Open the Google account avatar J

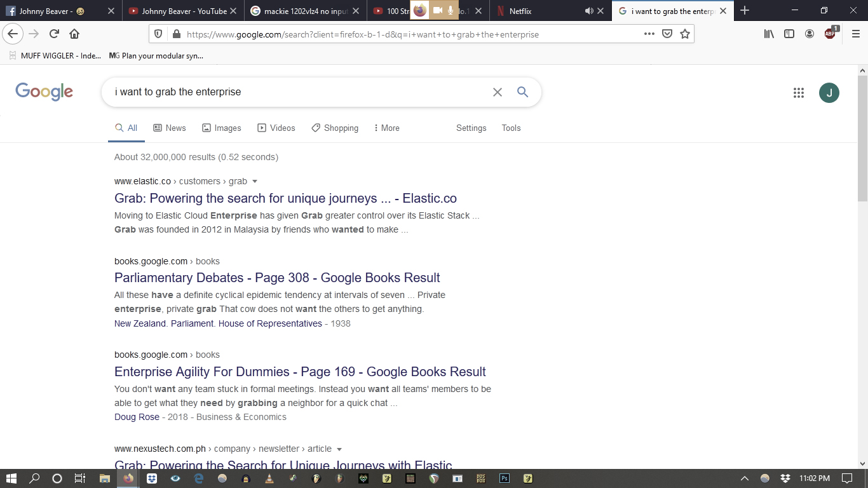tap(829, 93)
